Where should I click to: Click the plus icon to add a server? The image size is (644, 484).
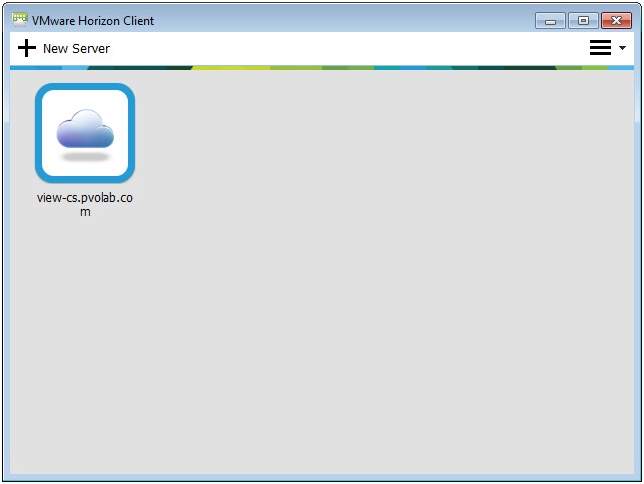click(27, 48)
